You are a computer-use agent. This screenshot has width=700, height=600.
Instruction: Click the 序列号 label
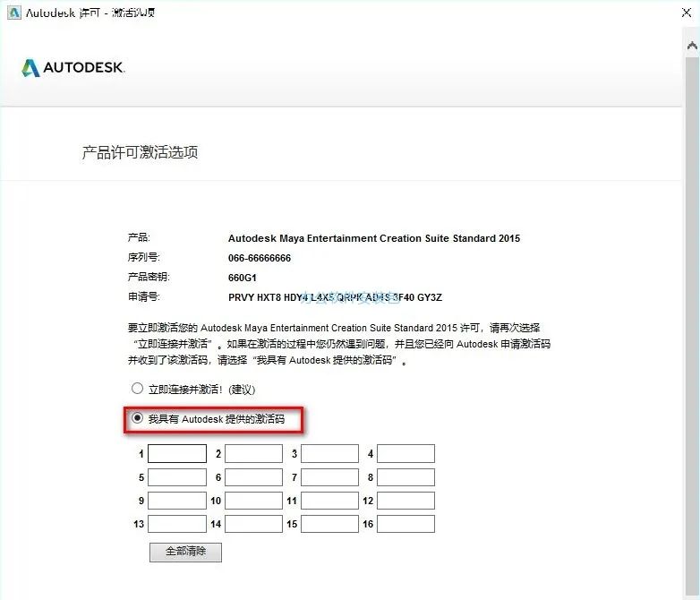pos(144,257)
